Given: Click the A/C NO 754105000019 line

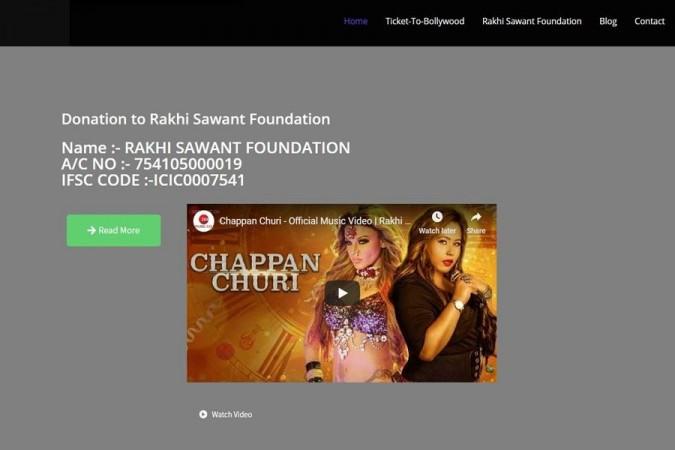Looking at the screenshot, I should click(152, 164).
